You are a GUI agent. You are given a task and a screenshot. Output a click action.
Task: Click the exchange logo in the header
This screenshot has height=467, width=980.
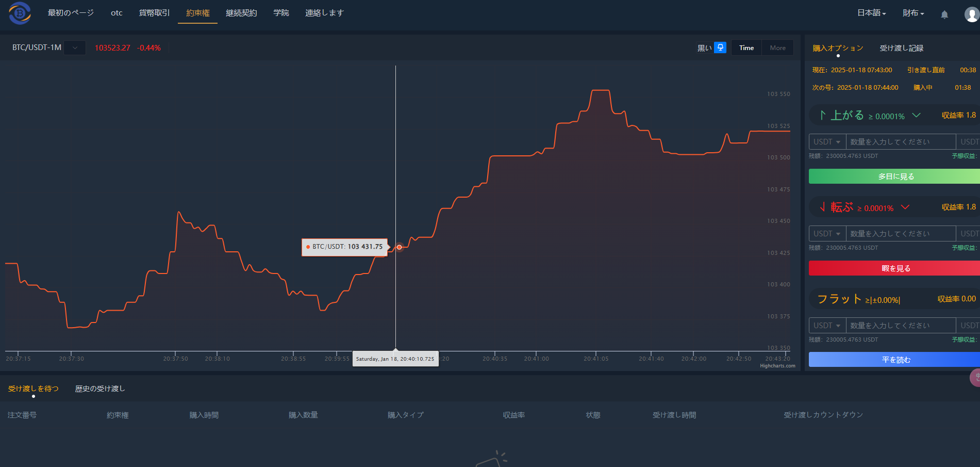(x=20, y=13)
